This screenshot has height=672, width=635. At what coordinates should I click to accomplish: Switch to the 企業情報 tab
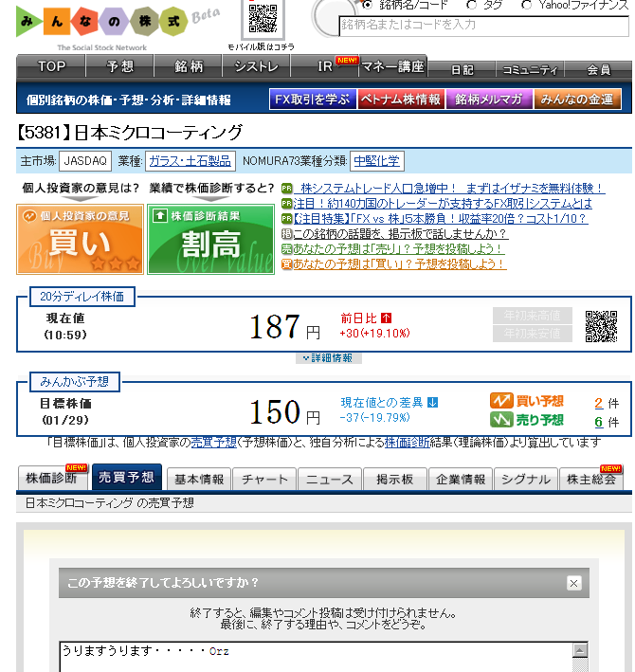coord(461,480)
